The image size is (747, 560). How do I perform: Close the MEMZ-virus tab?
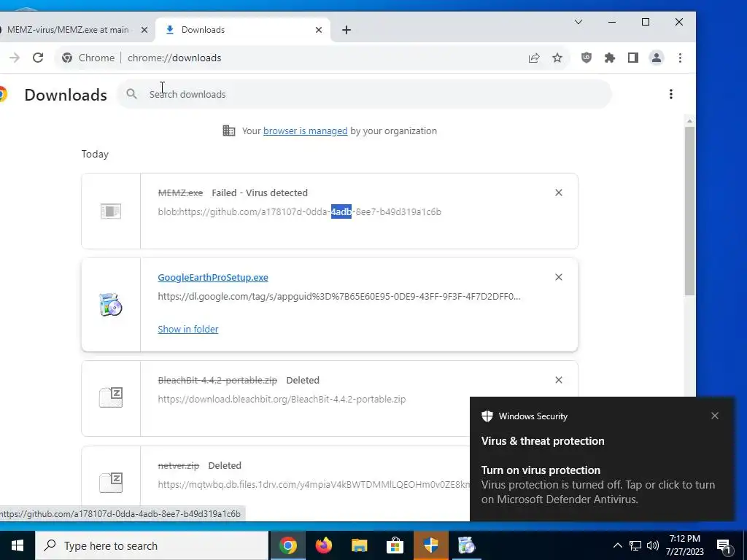144,29
